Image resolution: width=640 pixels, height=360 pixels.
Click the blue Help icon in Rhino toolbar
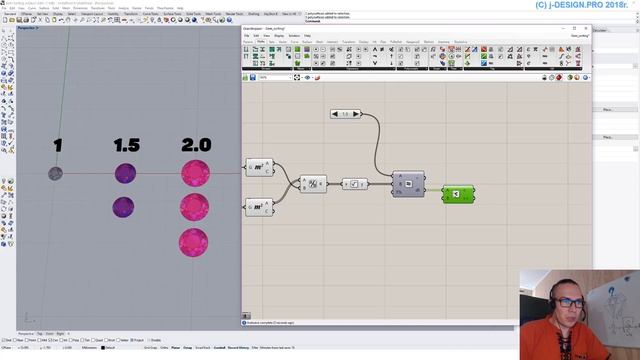tap(229, 20)
